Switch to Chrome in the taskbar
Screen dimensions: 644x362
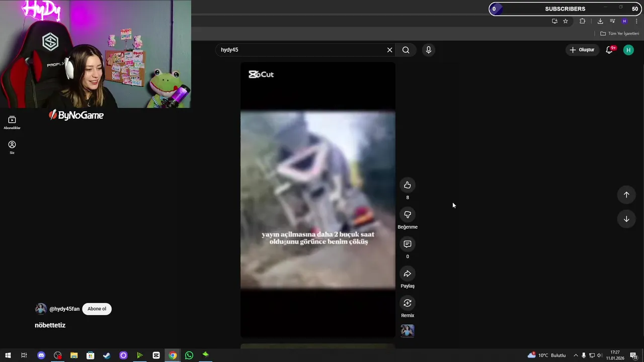[x=173, y=355]
